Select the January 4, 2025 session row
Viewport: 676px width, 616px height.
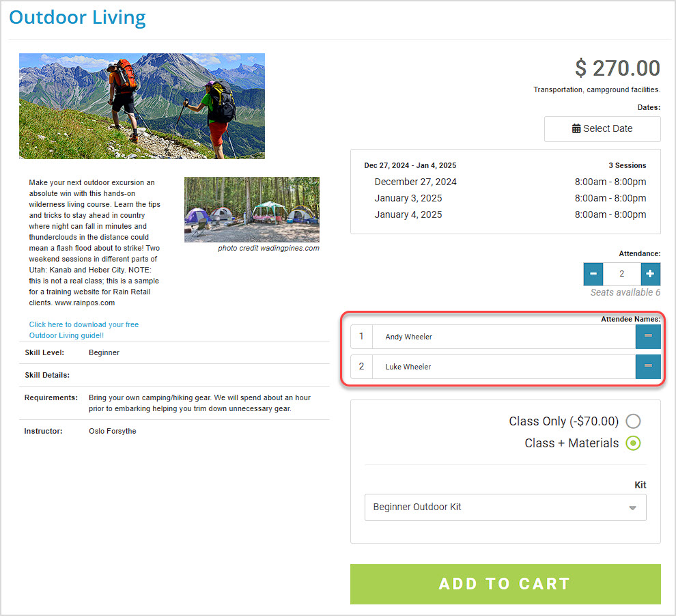coord(505,214)
